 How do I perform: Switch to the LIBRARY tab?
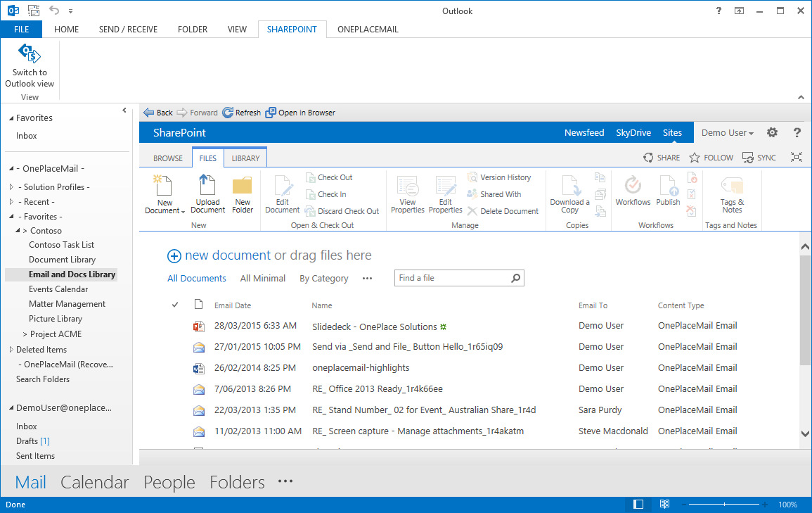[245, 158]
